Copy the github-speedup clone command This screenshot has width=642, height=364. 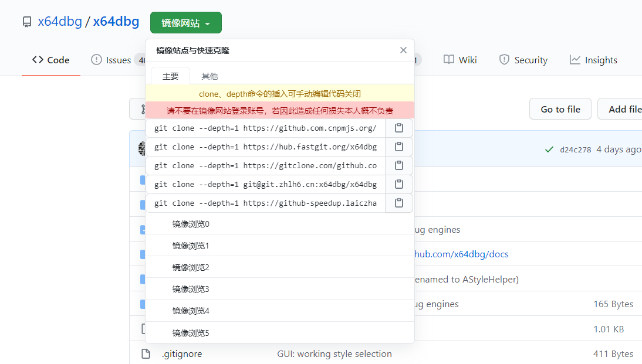pos(399,203)
